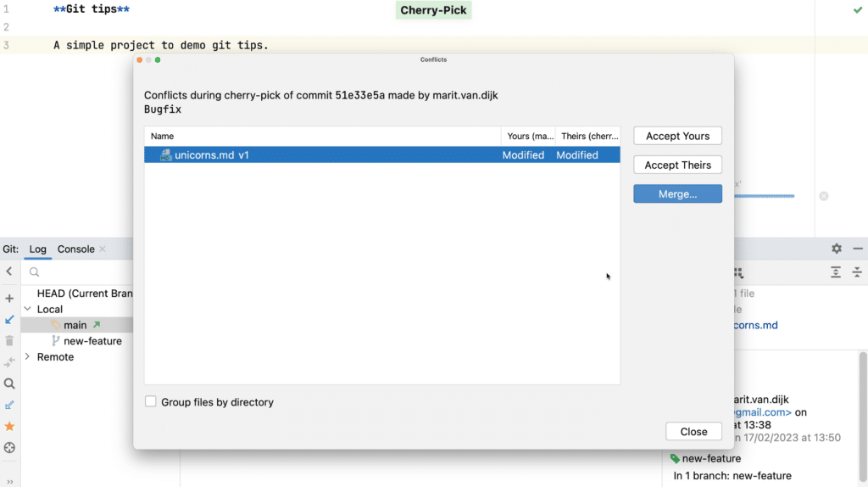This screenshot has width=868, height=487.
Task: Click the gmail.com email link
Action: point(763,412)
